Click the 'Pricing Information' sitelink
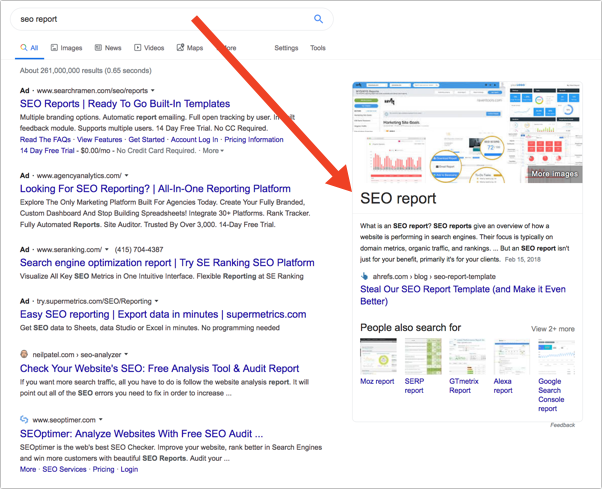This screenshot has height=489, width=602. pos(254,140)
